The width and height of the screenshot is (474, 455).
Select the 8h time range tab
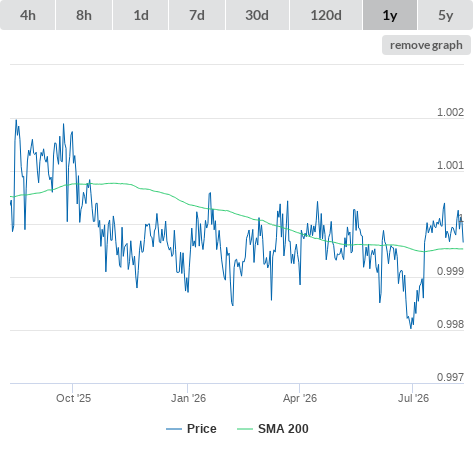click(84, 15)
